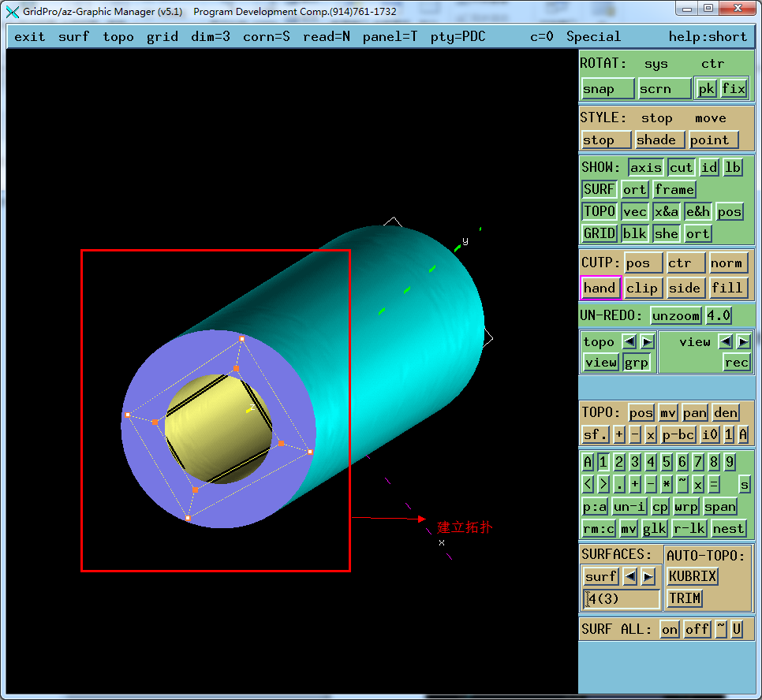Image resolution: width=762 pixels, height=700 pixels.
Task: Click the unzoom button
Action: (675, 315)
